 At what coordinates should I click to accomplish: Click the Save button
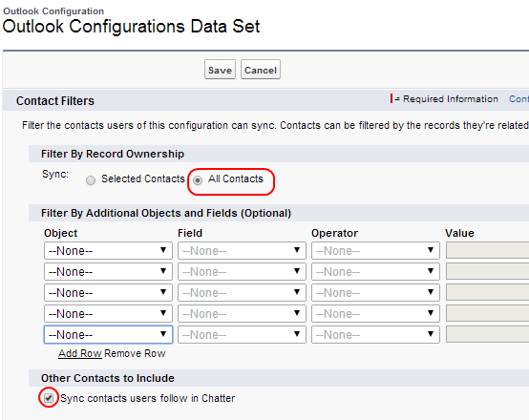(220, 70)
